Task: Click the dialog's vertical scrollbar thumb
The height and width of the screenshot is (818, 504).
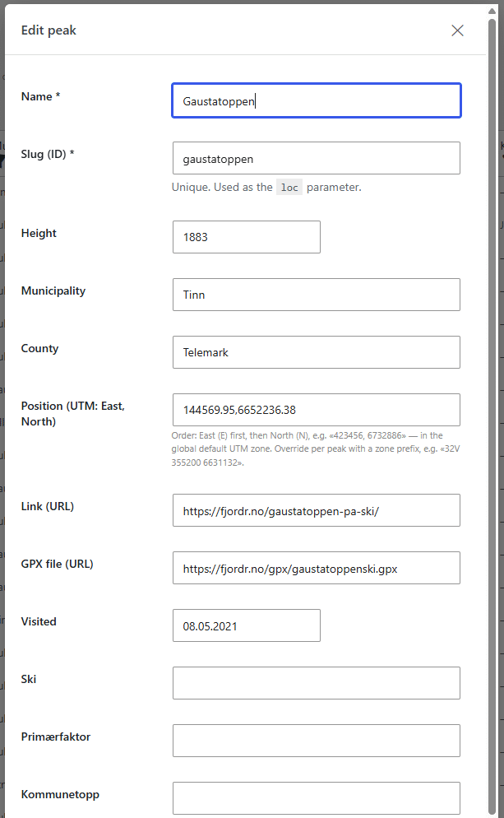Action: (492, 415)
